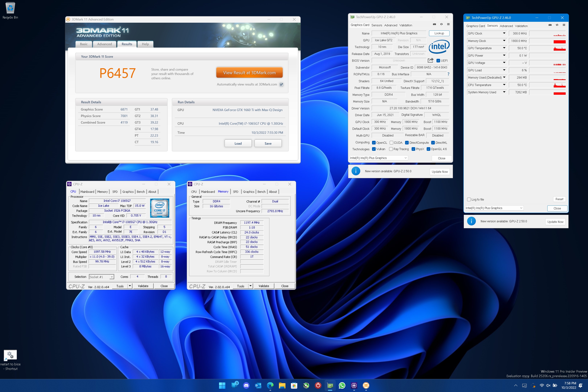Open File Explorer from the taskbar
Viewport: 588px width, 392px height.
click(x=282, y=385)
